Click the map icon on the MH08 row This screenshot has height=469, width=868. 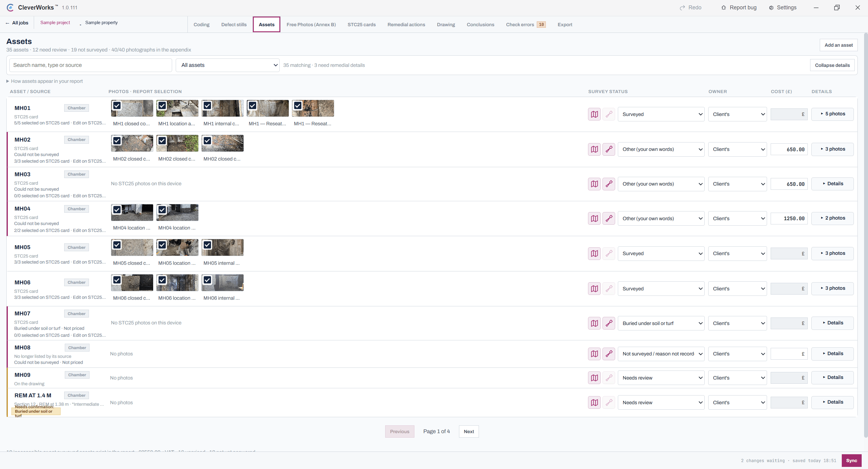coord(594,354)
